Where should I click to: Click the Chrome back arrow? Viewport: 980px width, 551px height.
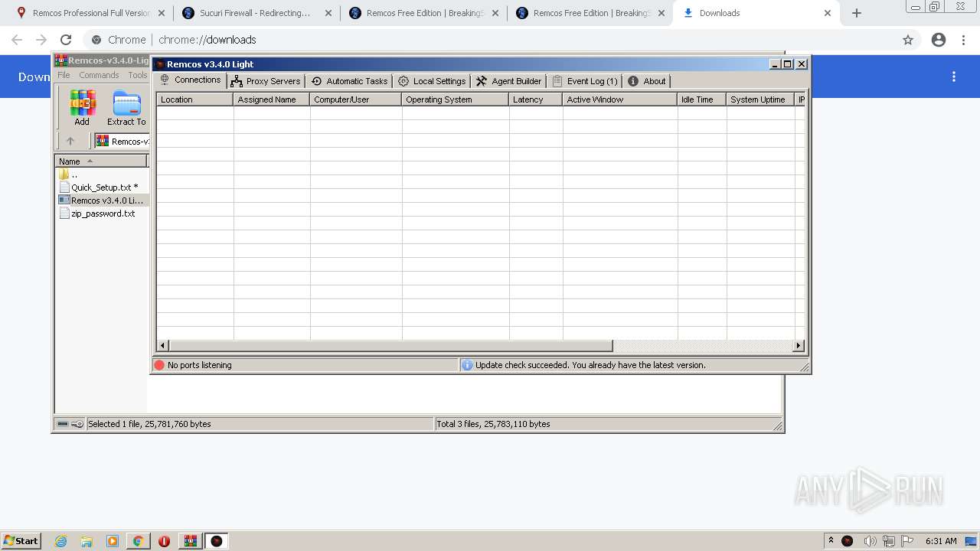[x=17, y=40]
